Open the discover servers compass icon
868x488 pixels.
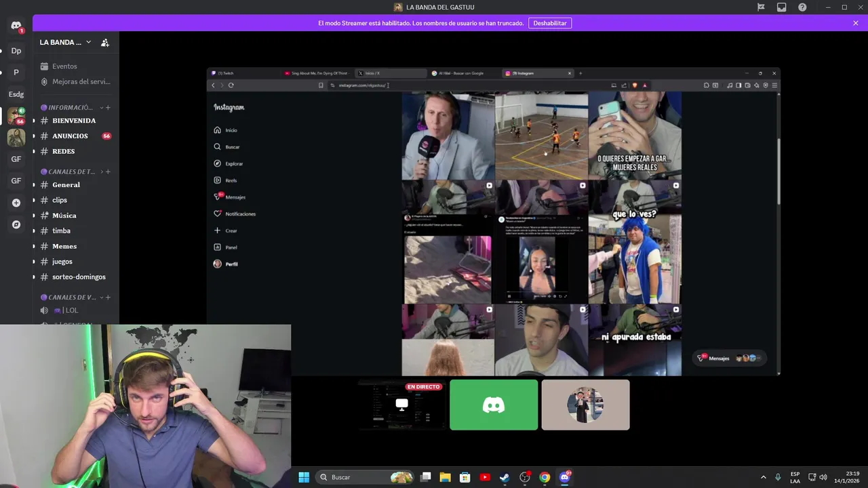(x=16, y=224)
